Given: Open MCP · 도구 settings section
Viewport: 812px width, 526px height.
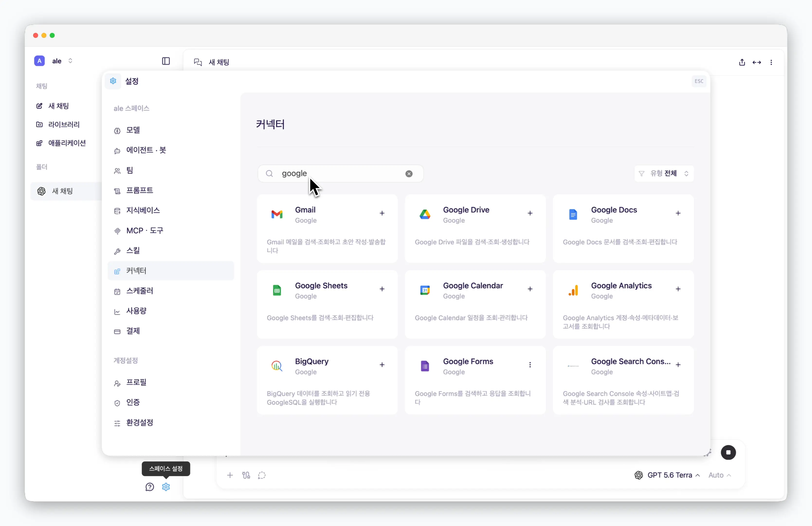Looking at the screenshot, I should coord(171,231).
